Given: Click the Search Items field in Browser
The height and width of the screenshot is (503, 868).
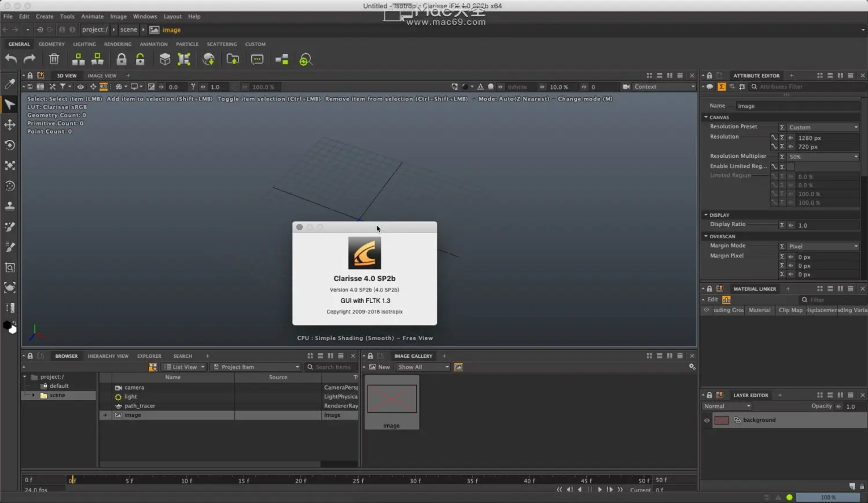Looking at the screenshot, I should pos(332,367).
